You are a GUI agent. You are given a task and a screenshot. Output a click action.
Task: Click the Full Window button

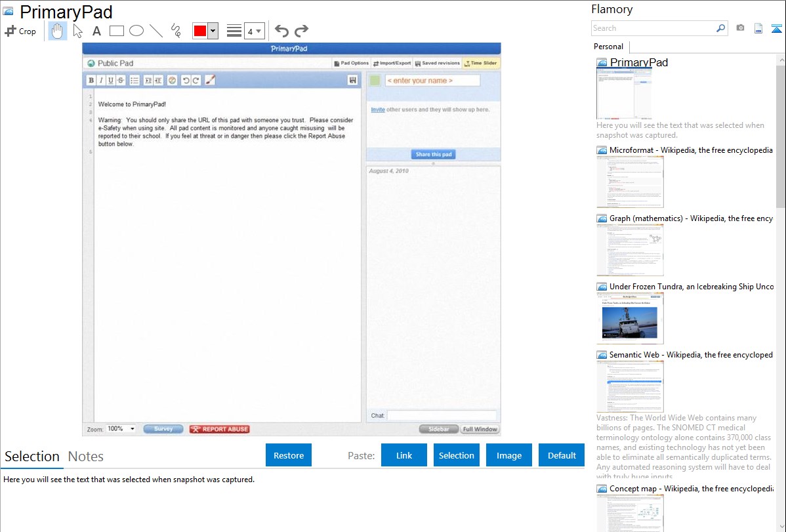480,429
